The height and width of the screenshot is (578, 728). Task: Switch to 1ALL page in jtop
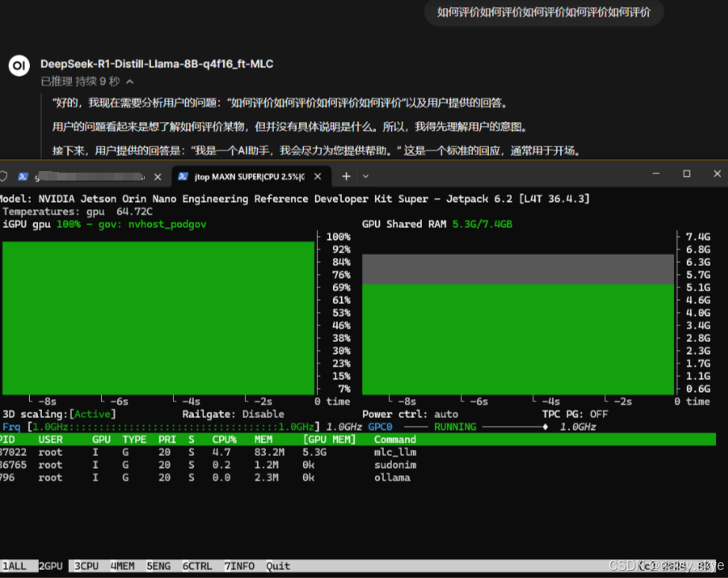(14, 566)
